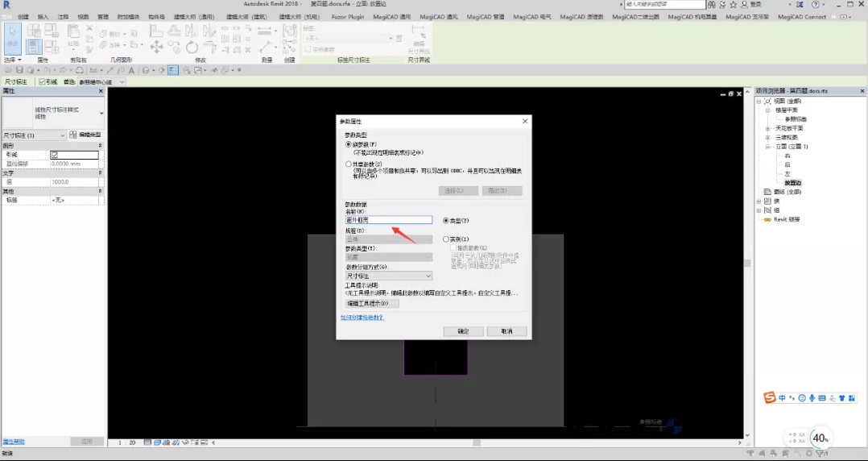The height and width of the screenshot is (461, 868).
Task: Open the View ribbon tab
Action: click(83, 17)
